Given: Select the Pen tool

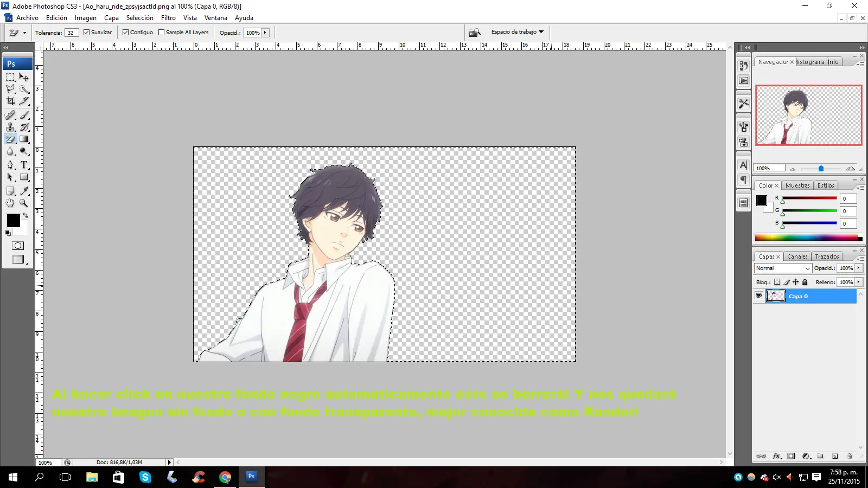Looking at the screenshot, I should pyautogui.click(x=10, y=165).
